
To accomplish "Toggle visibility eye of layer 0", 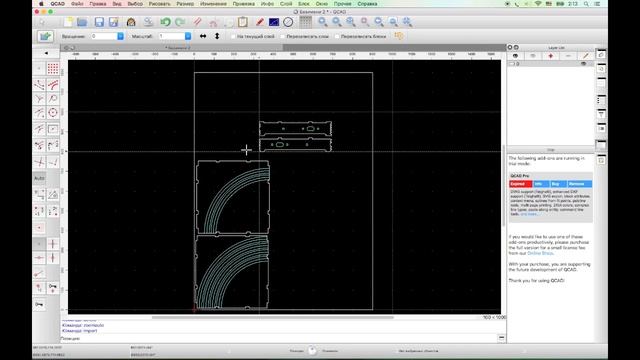I will [x=584, y=64].
